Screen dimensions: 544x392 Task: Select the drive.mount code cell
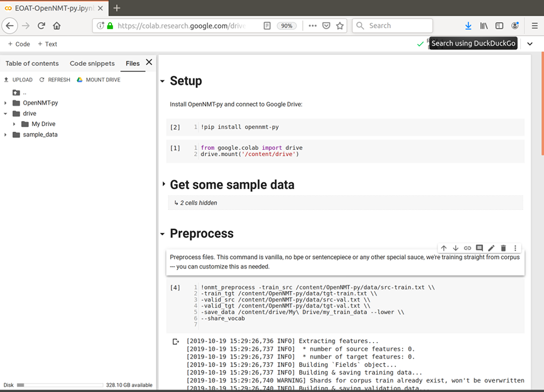pos(345,151)
